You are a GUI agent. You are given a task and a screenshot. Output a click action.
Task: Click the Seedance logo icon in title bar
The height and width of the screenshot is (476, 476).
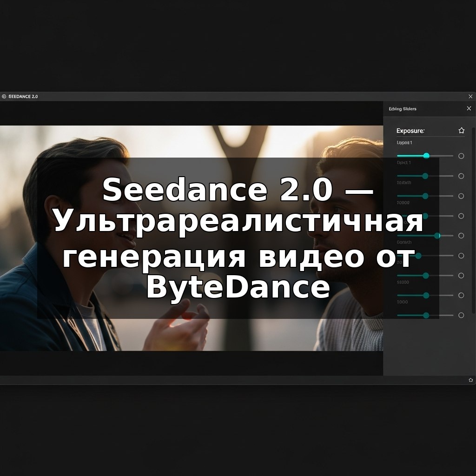pos(4,97)
